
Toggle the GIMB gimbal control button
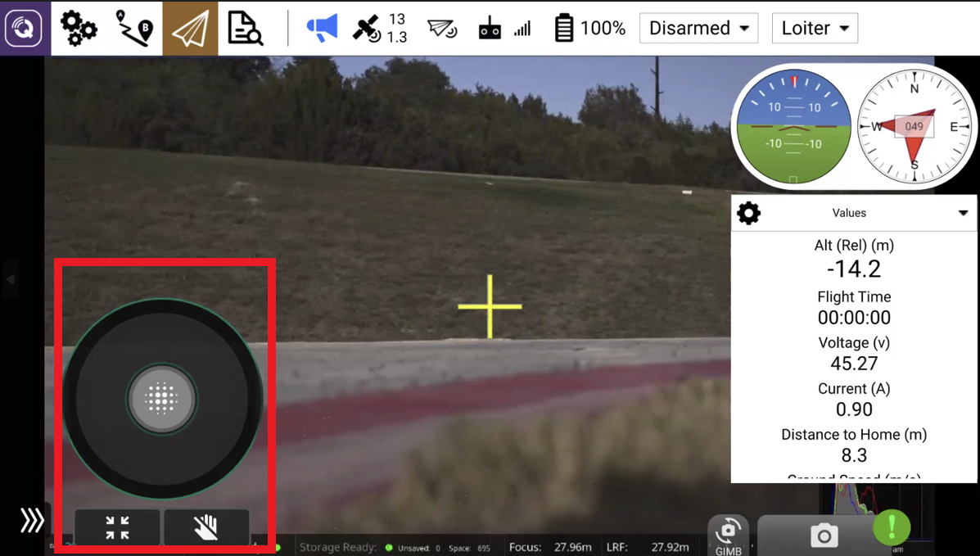728,536
